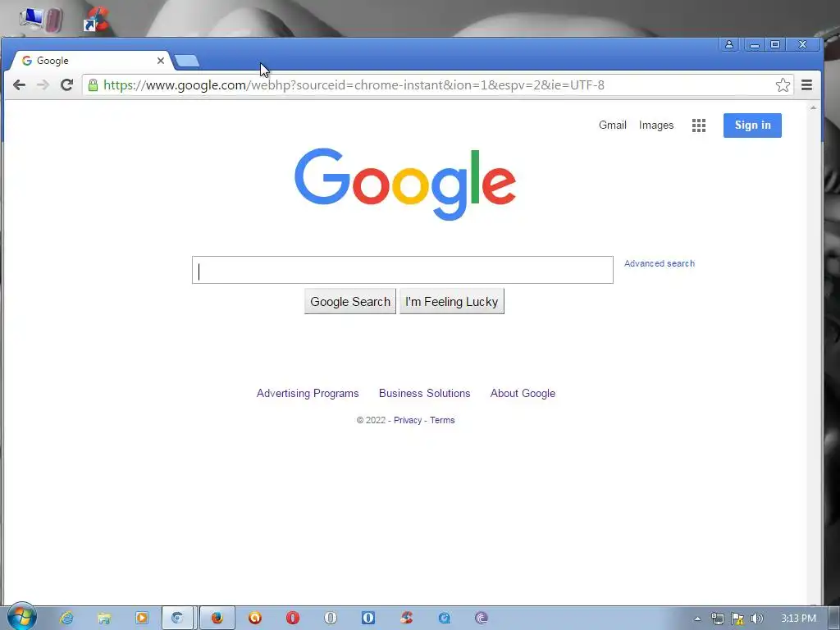This screenshot has height=630, width=840.
Task: Open About Google link
Action: (x=523, y=393)
